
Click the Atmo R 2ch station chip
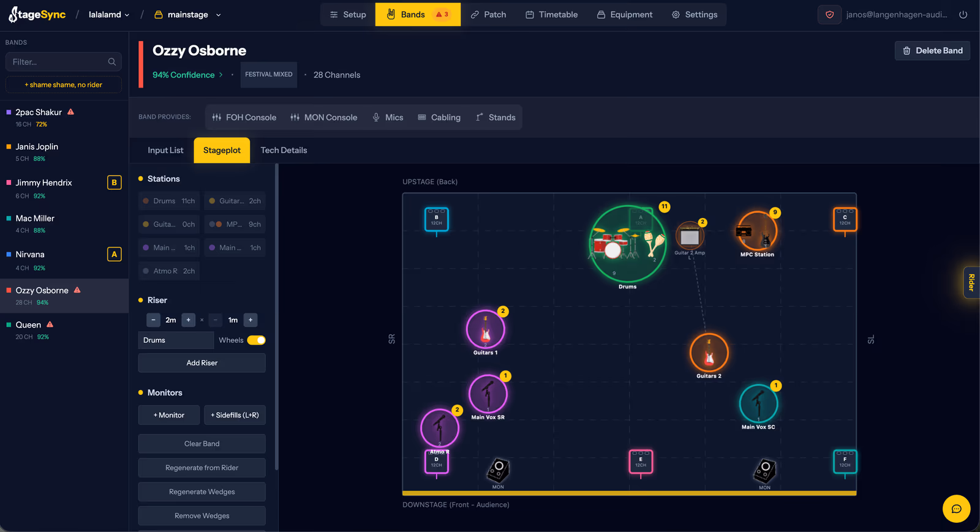click(x=169, y=271)
